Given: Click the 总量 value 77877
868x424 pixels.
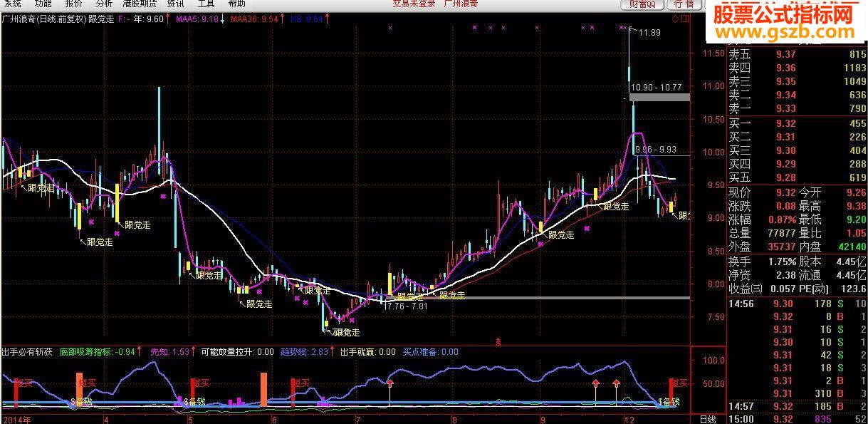Looking at the screenshot, I should click(782, 232).
